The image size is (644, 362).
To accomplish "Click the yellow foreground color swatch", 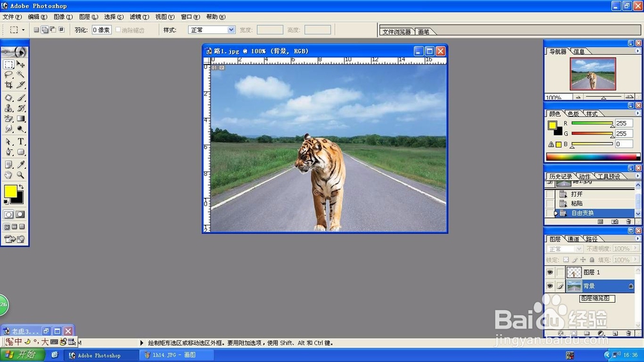I will point(10,191).
